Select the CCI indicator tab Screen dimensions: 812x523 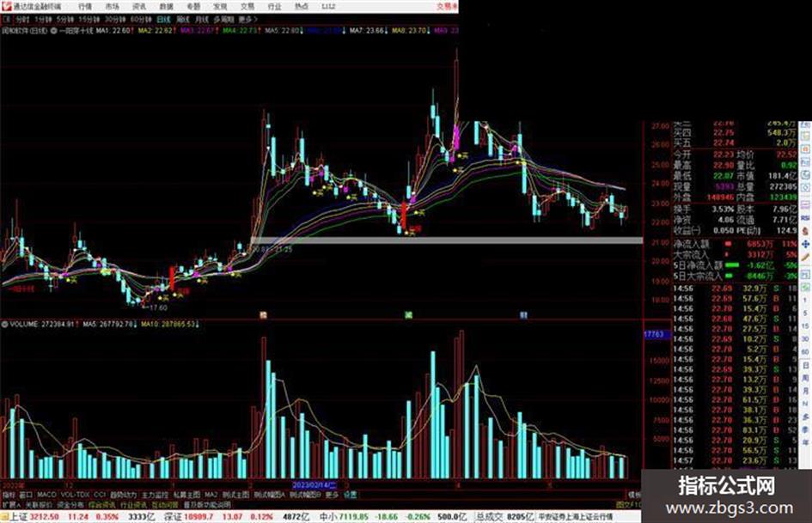coord(100,495)
